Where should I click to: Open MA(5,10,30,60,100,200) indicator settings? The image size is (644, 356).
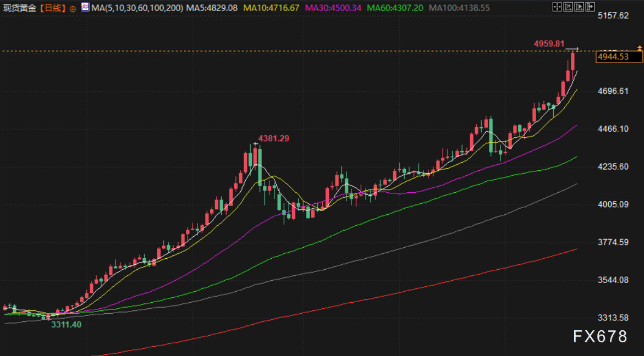click(x=137, y=7)
